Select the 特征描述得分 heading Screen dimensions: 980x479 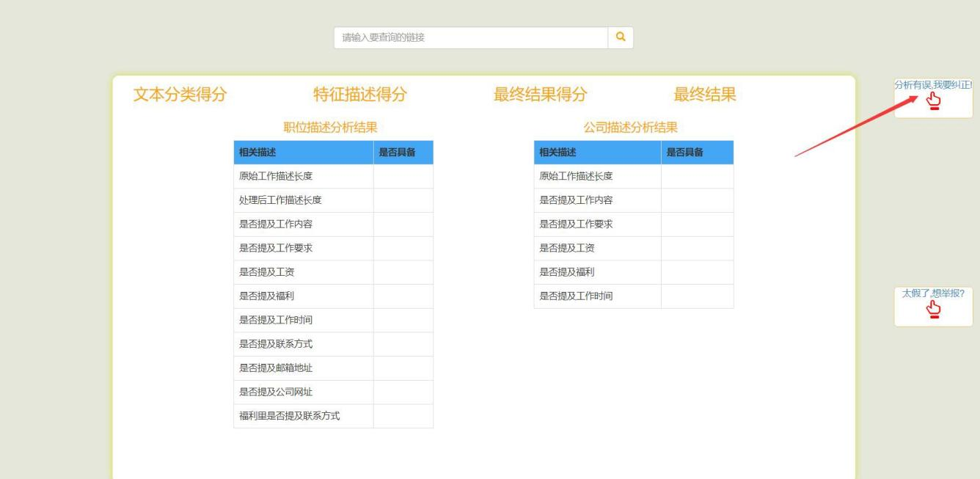coord(360,95)
